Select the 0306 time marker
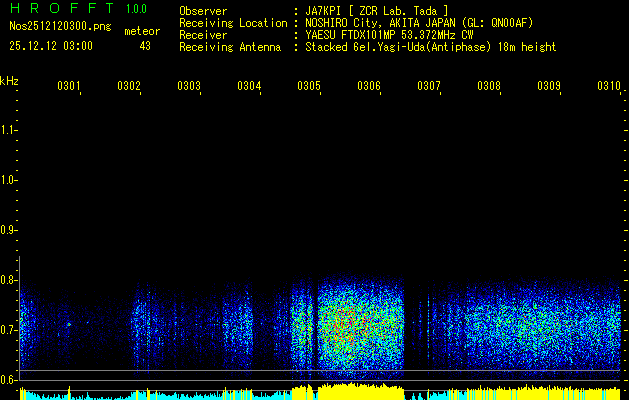 point(369,87)
